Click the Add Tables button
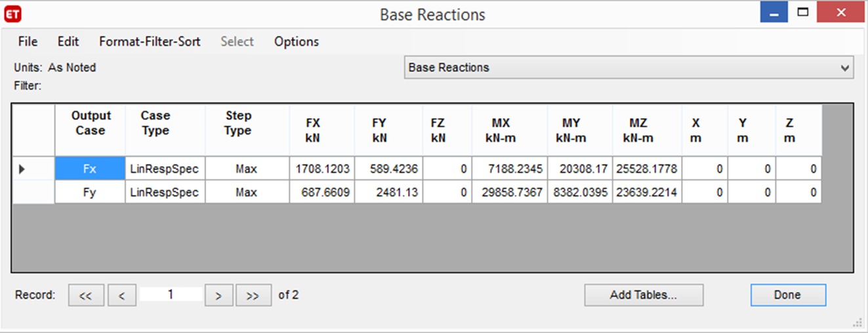Image resolution: width=868 pixels, height=333 pixels. [643, 295]
